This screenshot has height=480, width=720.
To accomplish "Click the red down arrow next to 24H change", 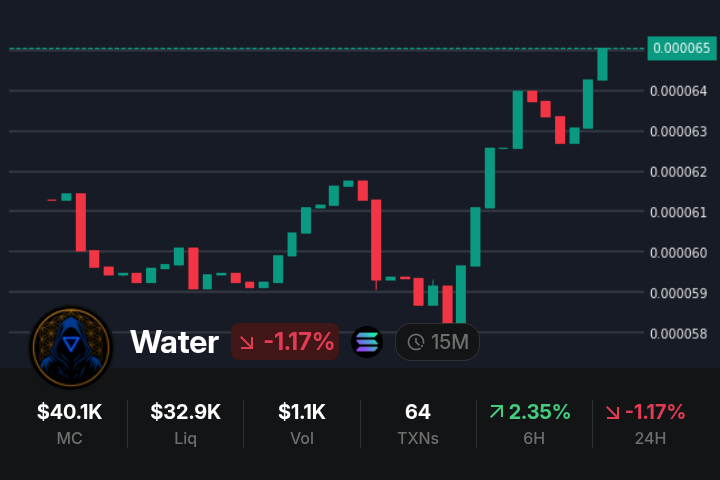I will click(612, 412).
